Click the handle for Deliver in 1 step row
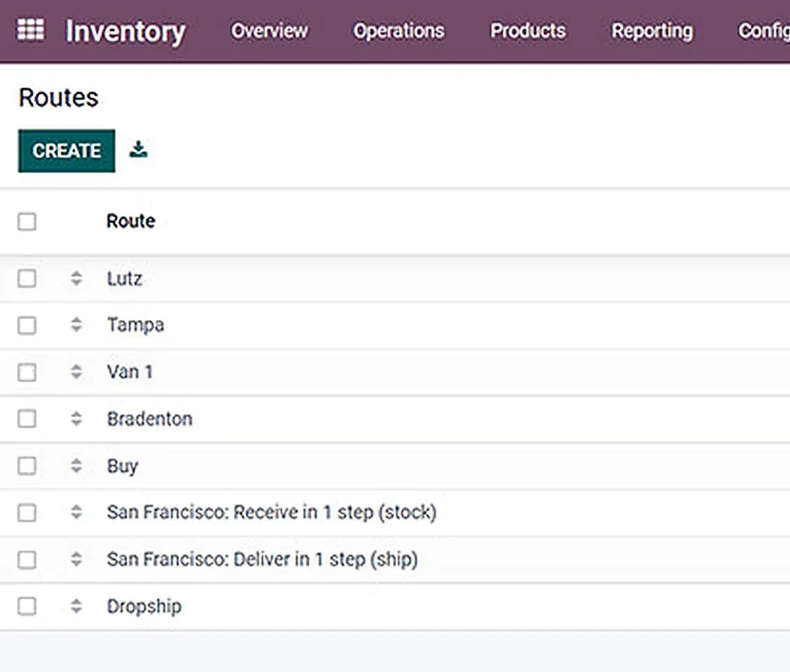Viewport: 790px width, 672px height. coord(76,559)
